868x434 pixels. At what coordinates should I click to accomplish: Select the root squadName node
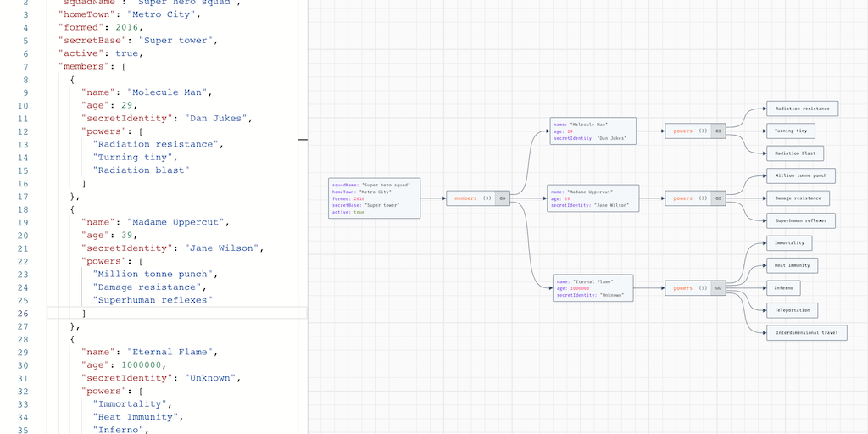(374, 198)
